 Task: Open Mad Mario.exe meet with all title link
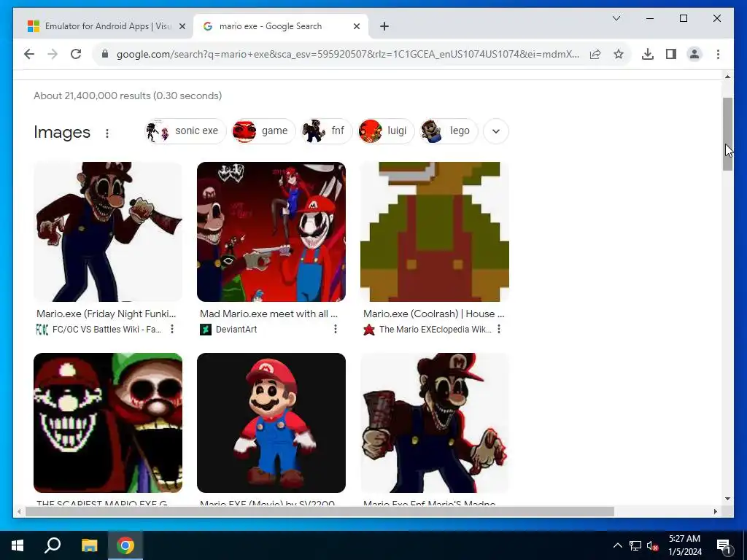(268, 314)
